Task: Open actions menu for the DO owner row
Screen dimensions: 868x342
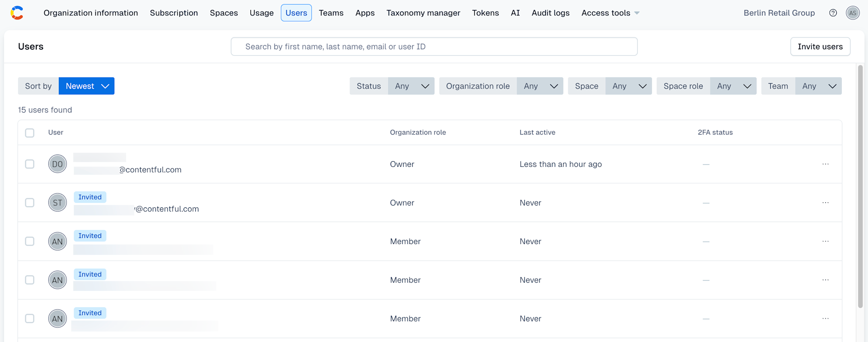Action: pos(826,164)
